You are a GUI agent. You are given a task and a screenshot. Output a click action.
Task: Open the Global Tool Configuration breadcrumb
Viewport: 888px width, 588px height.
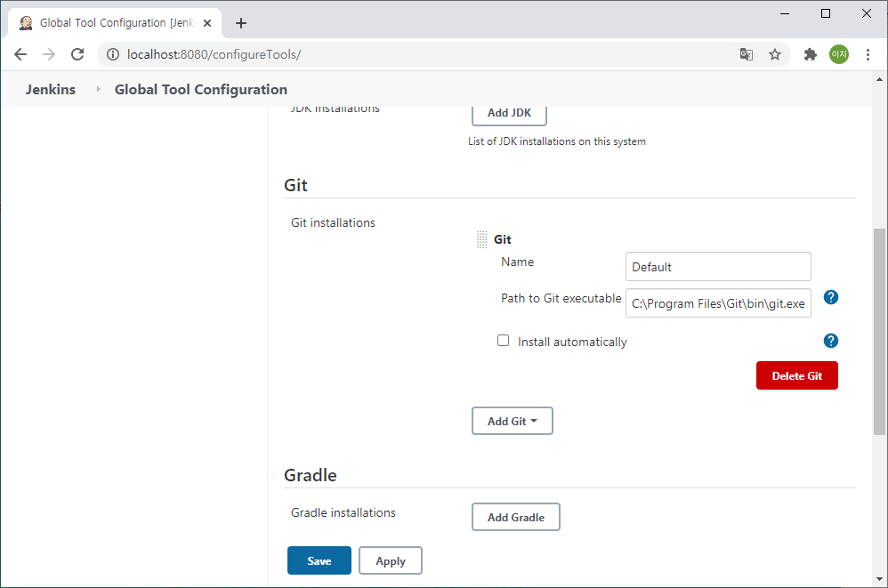[x=200, y=90]
